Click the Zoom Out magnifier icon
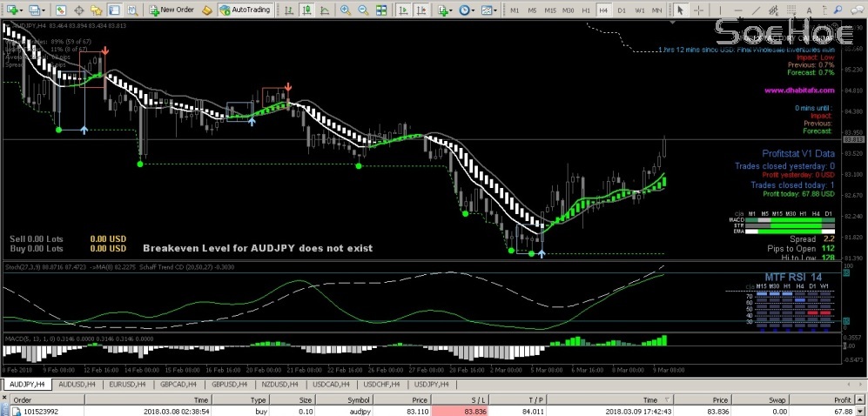 pyautogui.click(x=362, y=10)
